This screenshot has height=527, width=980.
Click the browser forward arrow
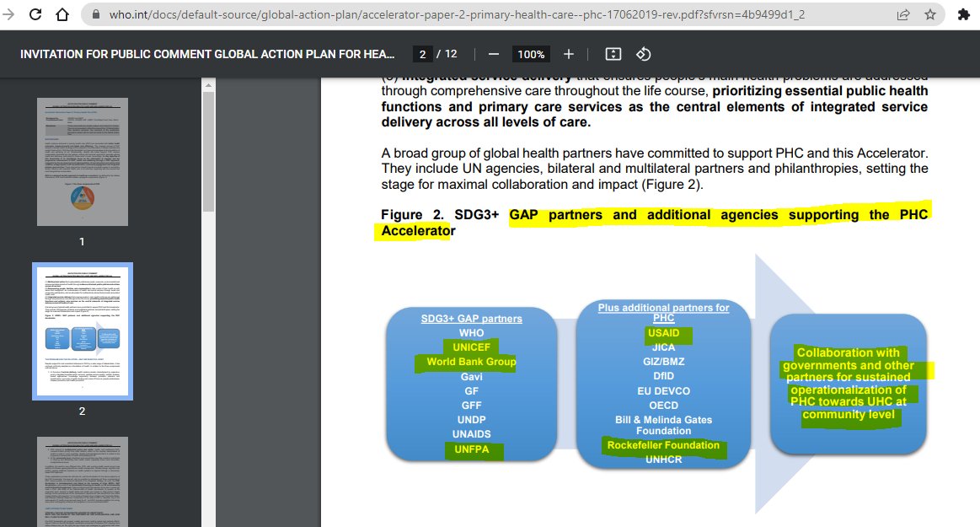click(x=8, y=14)
